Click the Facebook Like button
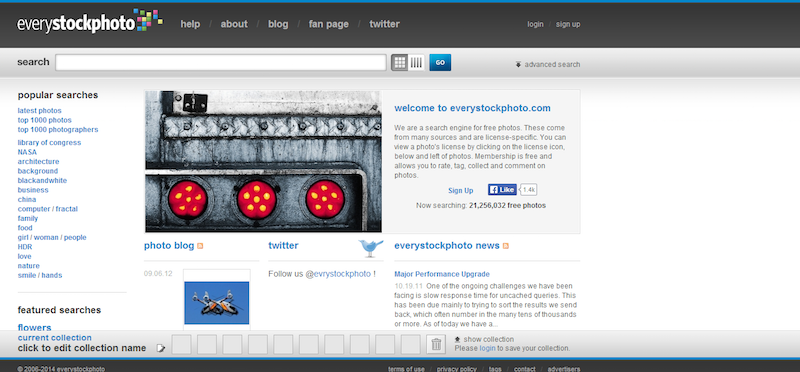This screenshot has height=372, width=800. (503, 190)
